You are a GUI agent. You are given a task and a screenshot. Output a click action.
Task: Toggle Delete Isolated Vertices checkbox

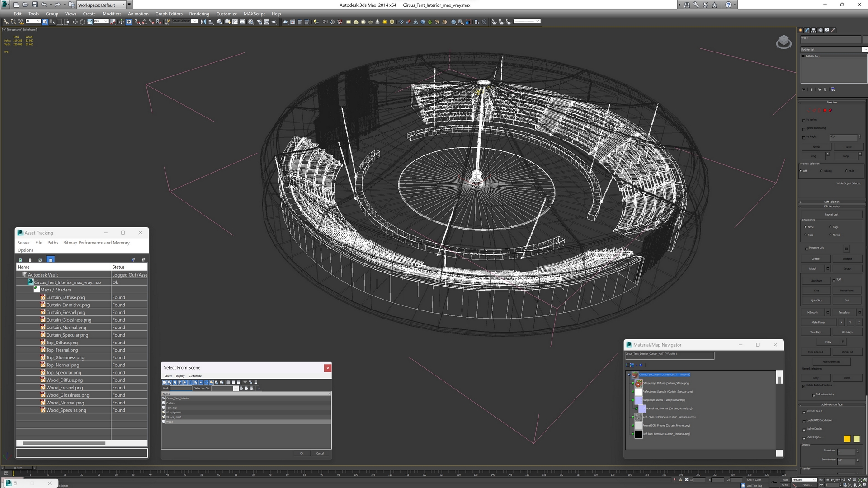[804, 386]
